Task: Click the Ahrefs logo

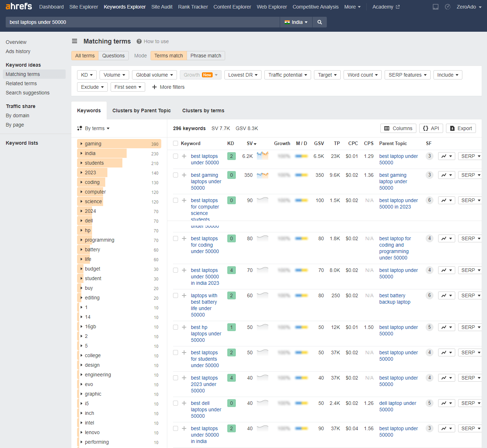Action: (x=19, y=6)
